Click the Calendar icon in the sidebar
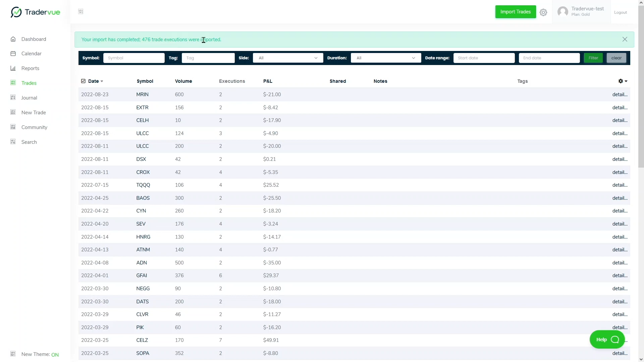This screenshot has height=362, width=644. [x=13, y=54]
